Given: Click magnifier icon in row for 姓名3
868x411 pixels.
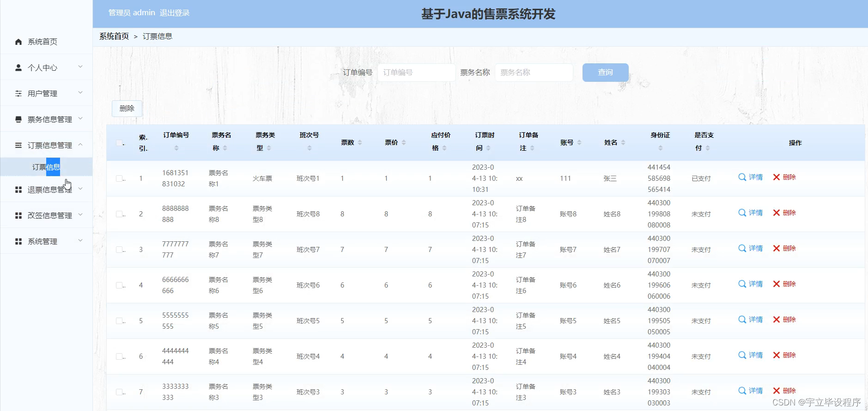Looking at the screenshot, I should coord(742,391).
